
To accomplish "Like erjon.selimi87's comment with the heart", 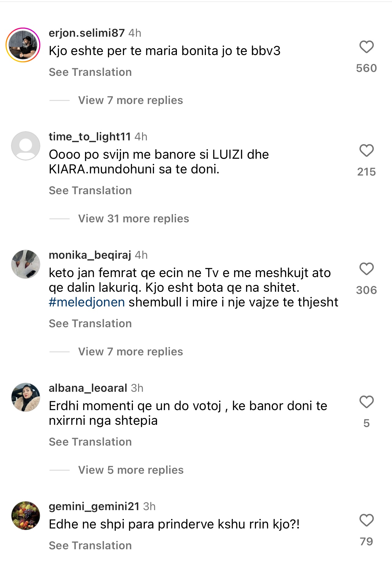I will 366,47.
